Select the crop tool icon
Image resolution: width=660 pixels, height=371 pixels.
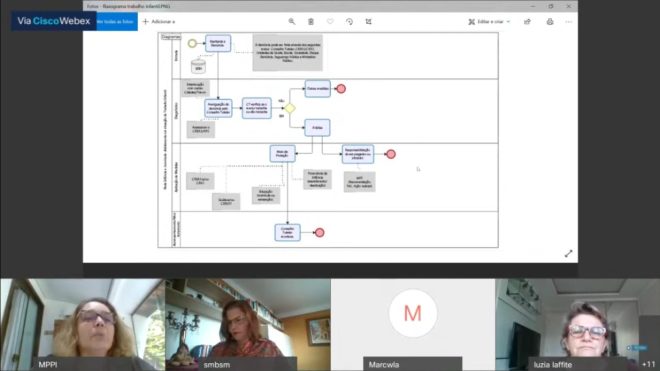(368, 21)
